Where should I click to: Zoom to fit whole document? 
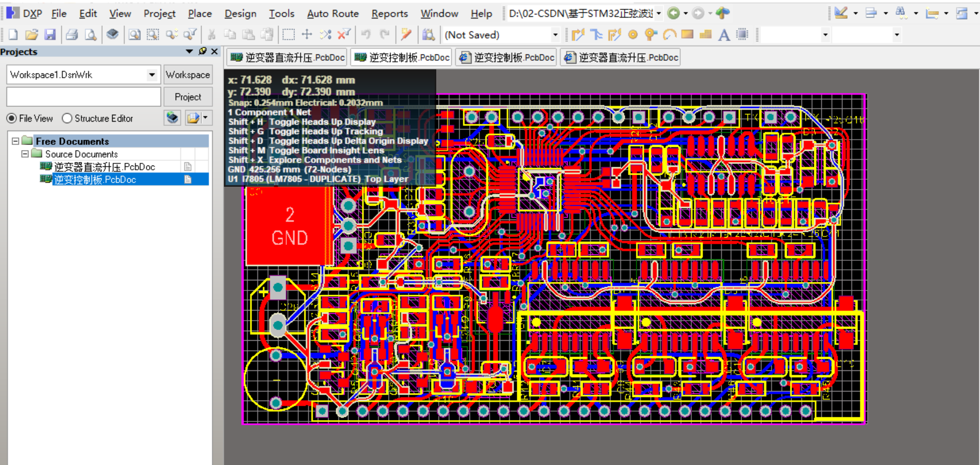pyautogui.click(x=134, y=35)
